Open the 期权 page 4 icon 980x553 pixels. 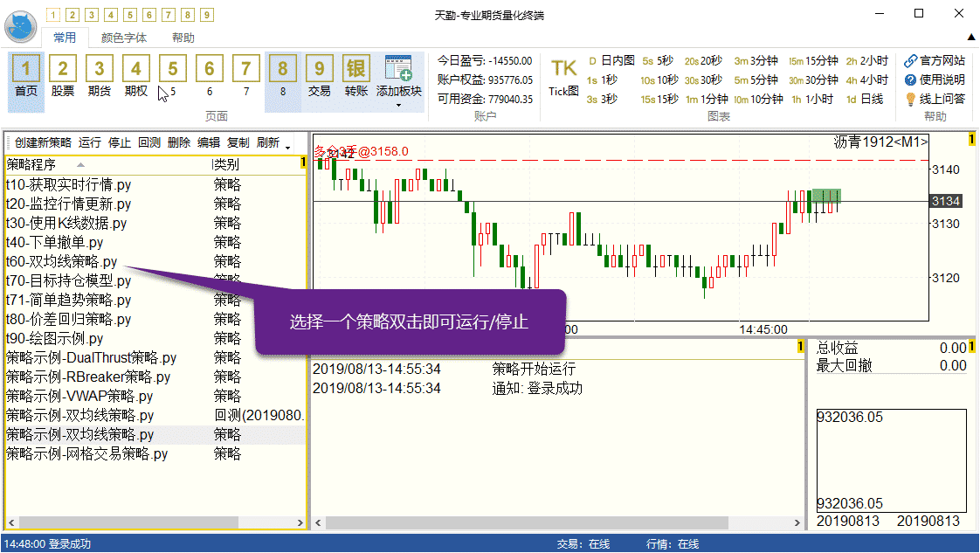coord(136,69)
